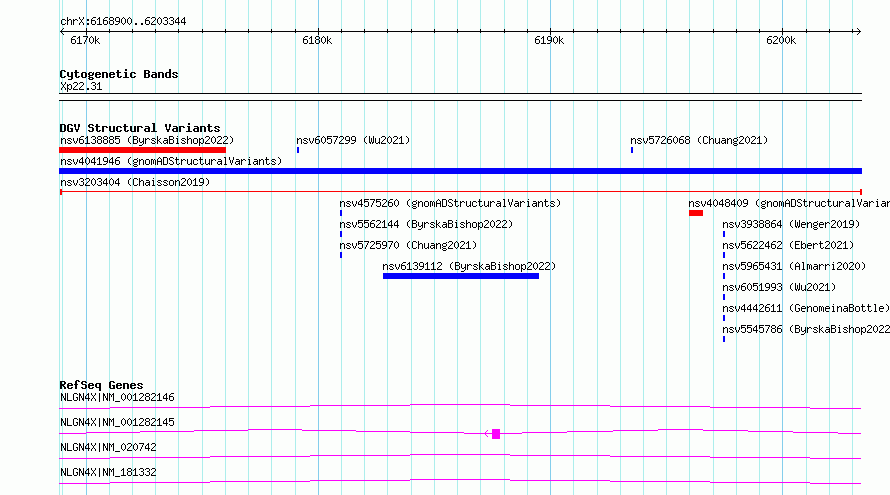Open nsv5545786 ByrskaBishop2022 label

click(806, 329)
